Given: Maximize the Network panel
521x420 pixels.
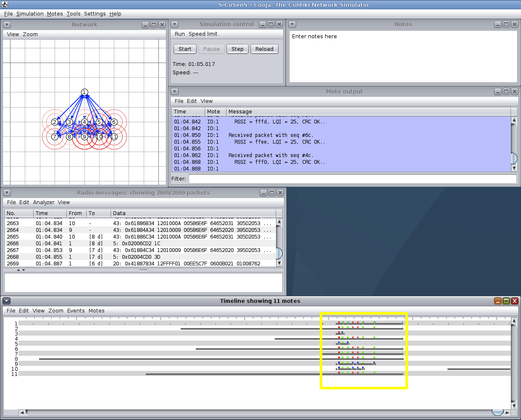Looking at the screenshot, I should 154,25.
